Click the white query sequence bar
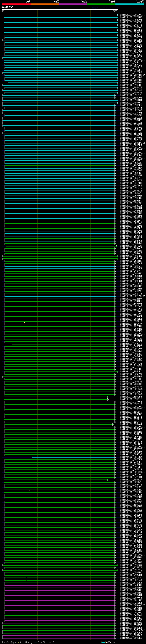This screenshot has width=146, height=644. click(x=60, y=9)
